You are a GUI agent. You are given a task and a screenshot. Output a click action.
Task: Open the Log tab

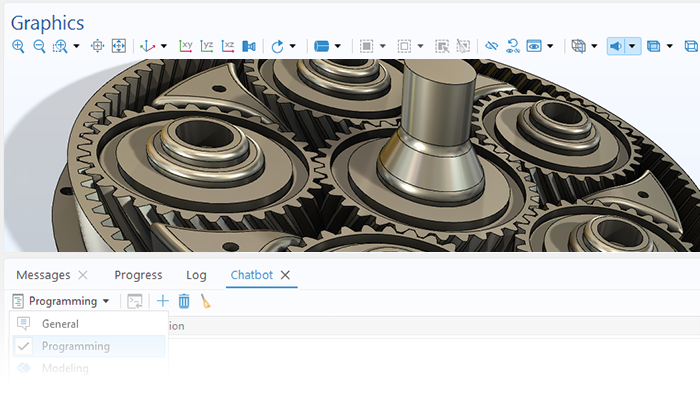pos(196,275)
